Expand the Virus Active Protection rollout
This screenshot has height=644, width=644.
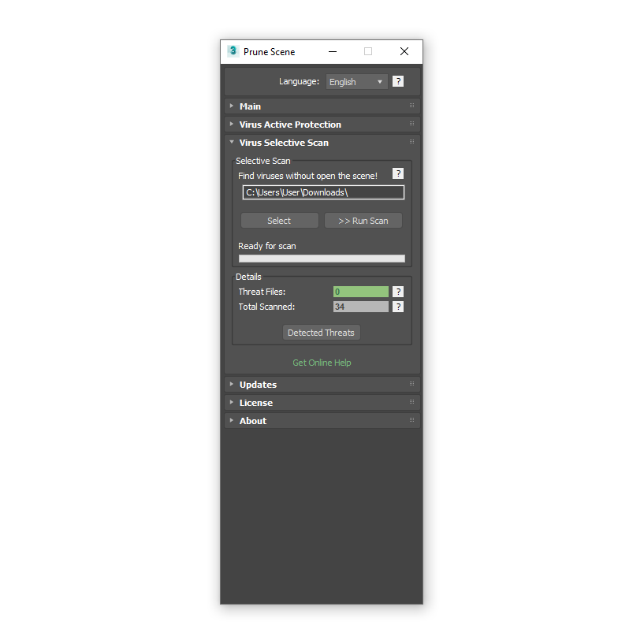(x=322, y=125)
